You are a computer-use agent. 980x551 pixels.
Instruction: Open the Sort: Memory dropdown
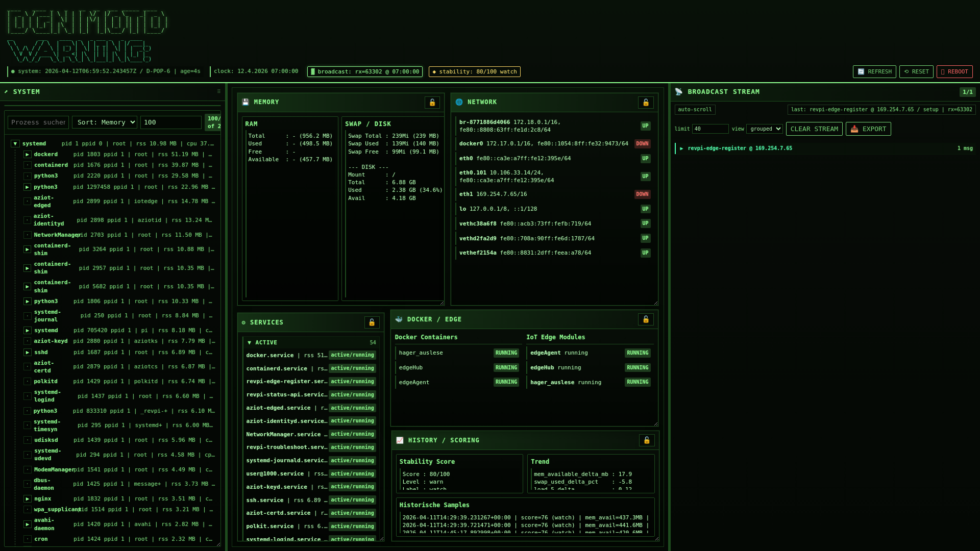(x=105, y=122)
